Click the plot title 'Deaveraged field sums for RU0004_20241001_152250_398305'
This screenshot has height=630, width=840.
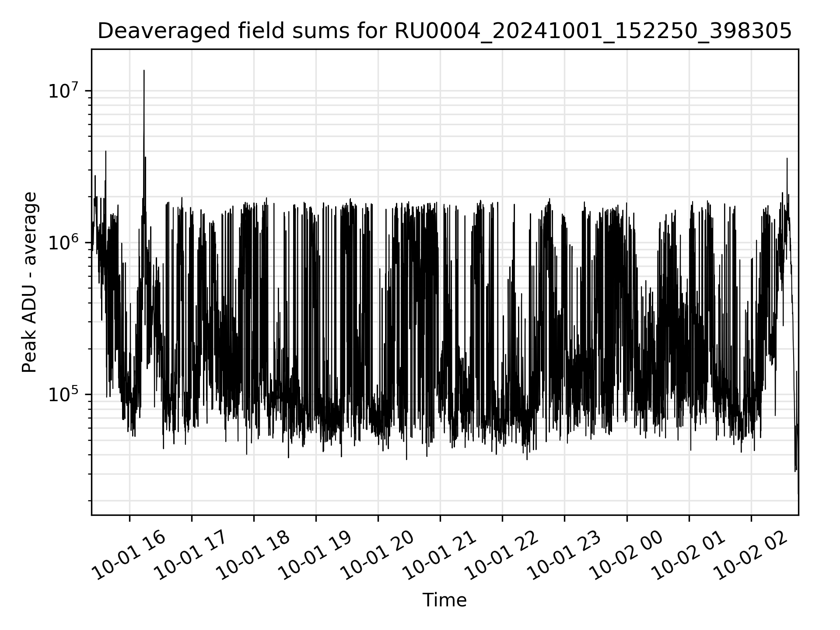tap(444, 31)
